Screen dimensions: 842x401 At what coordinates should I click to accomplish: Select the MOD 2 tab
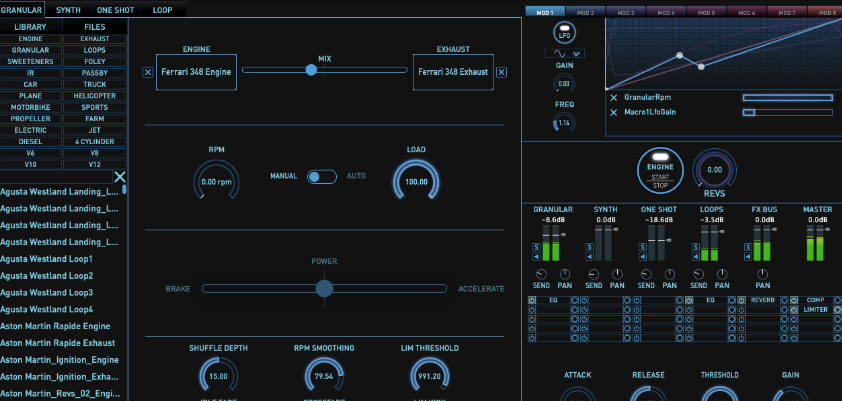(585, 12)
